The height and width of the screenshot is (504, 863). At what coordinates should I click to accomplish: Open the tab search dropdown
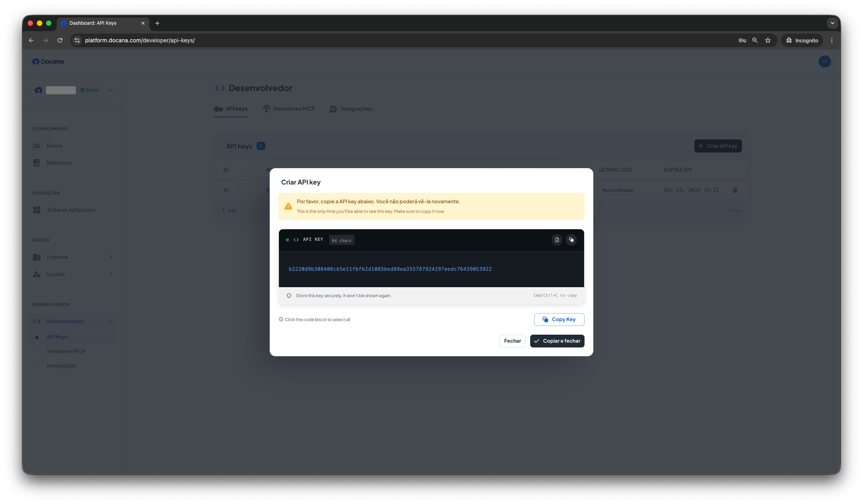832,23
